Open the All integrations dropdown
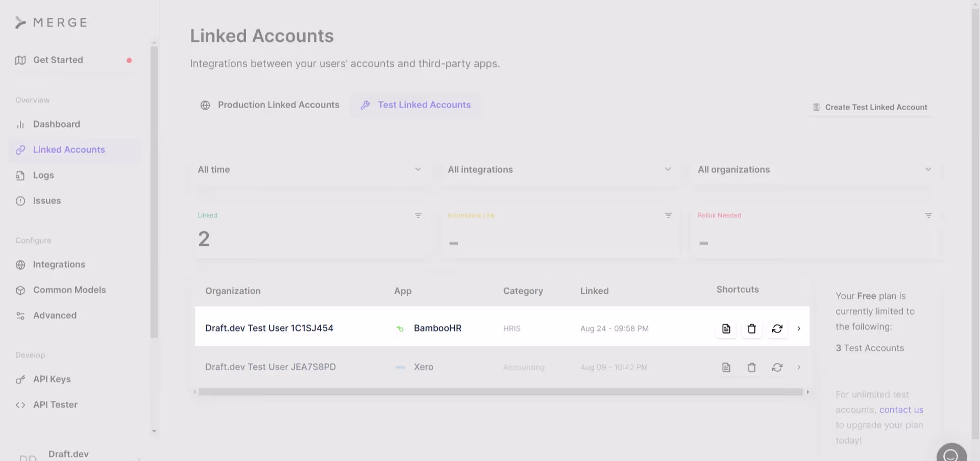The image size is (980, 461). [x=559, y=169]
